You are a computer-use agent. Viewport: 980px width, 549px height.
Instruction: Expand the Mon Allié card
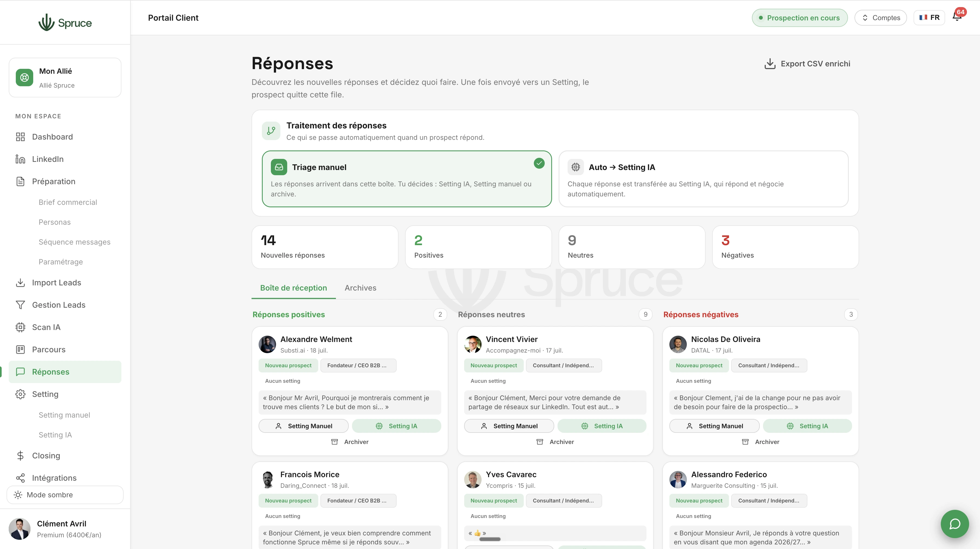(x=65, y=78)
